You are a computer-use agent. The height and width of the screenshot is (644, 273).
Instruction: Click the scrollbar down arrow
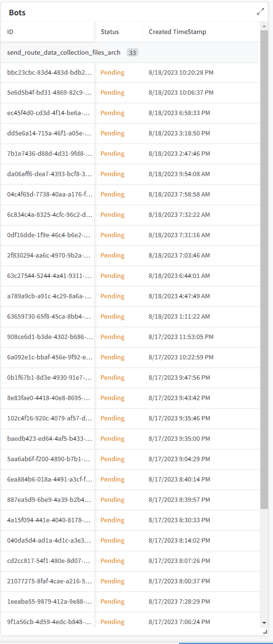(x=264, y=623)
